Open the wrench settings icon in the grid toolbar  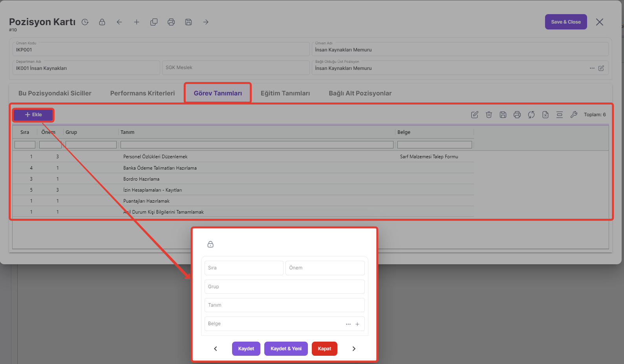coord(574,115)
